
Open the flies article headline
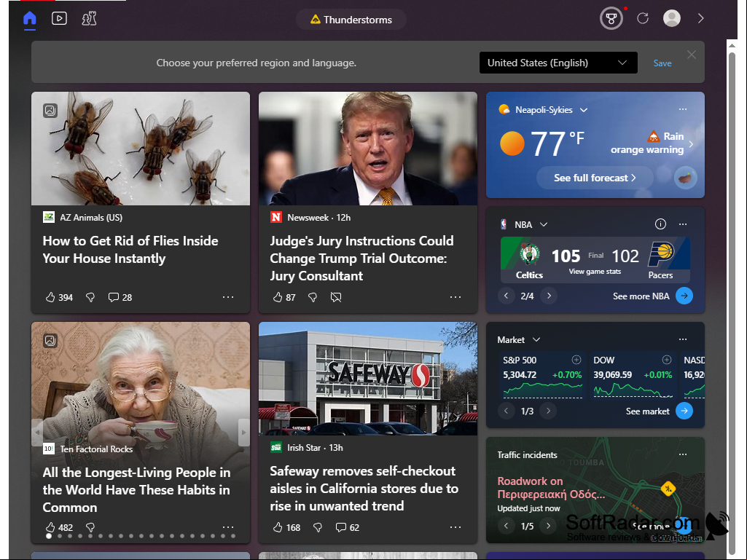tap(130, 250)
